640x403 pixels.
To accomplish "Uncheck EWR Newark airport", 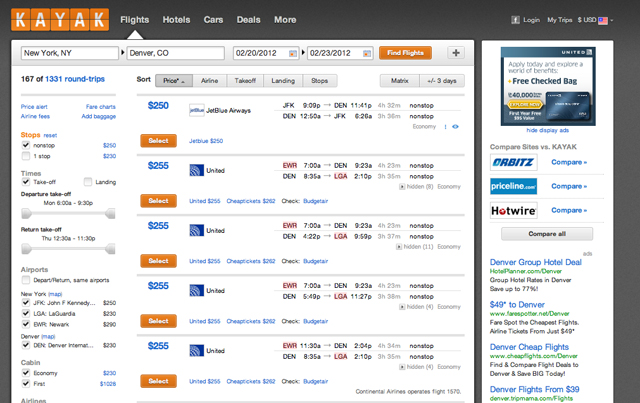I will [x=26, y=324].
